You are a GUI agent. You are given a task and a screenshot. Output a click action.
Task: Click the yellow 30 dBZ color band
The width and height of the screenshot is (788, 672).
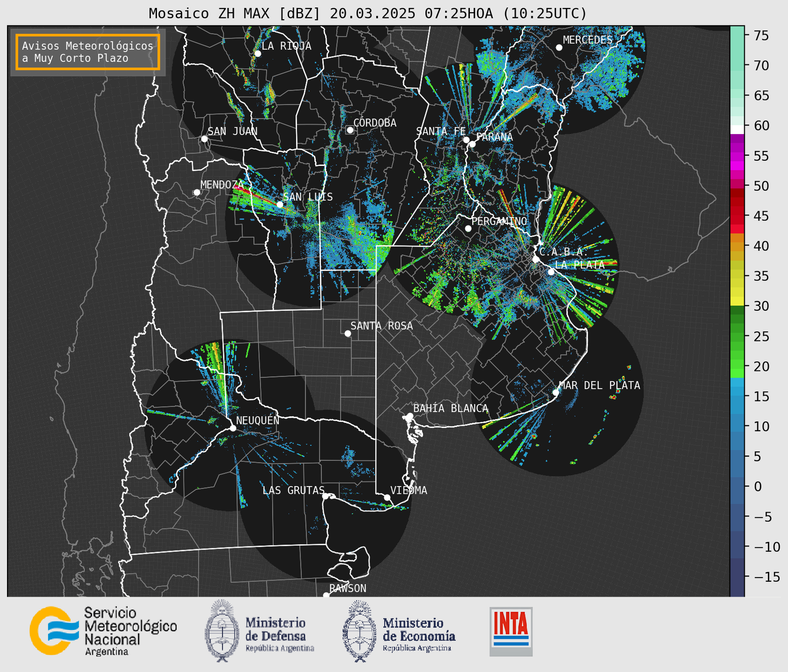coord(737,301)
